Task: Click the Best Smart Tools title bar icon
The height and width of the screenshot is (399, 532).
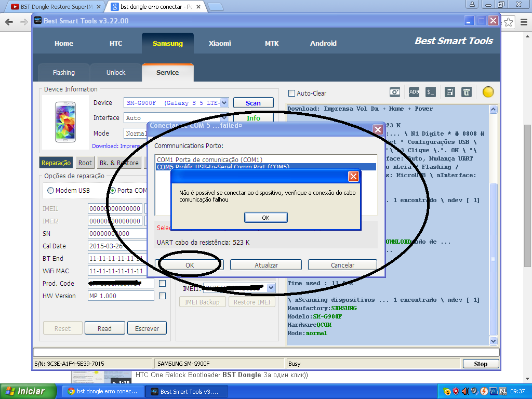Action: coord(37,21)
